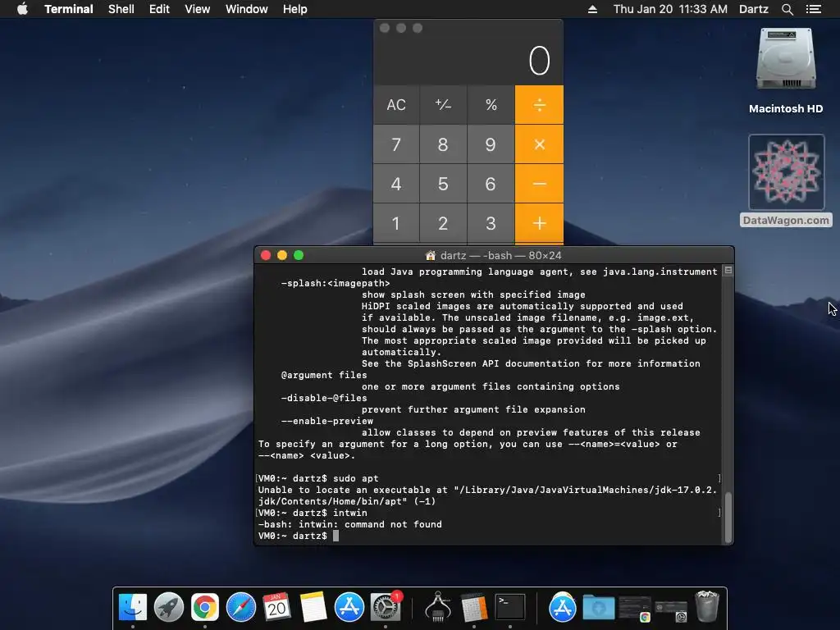Select the Macintosh HD desktop drive
Image resolution: width=840 pixels, height=630 pixels.
(x=786, y=71)
